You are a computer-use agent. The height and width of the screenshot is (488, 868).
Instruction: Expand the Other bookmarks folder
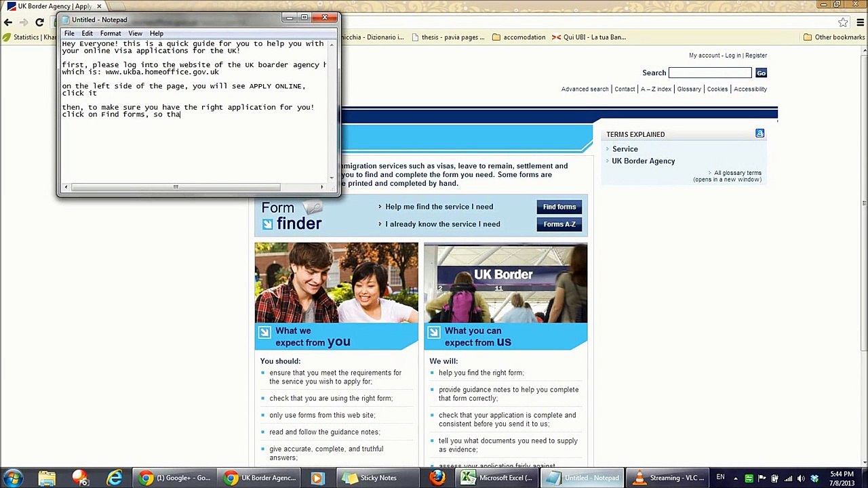[x=834, y=37]
